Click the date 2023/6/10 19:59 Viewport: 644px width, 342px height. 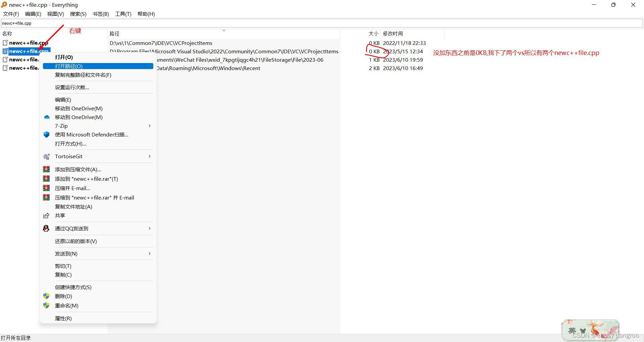coord(403,60)
